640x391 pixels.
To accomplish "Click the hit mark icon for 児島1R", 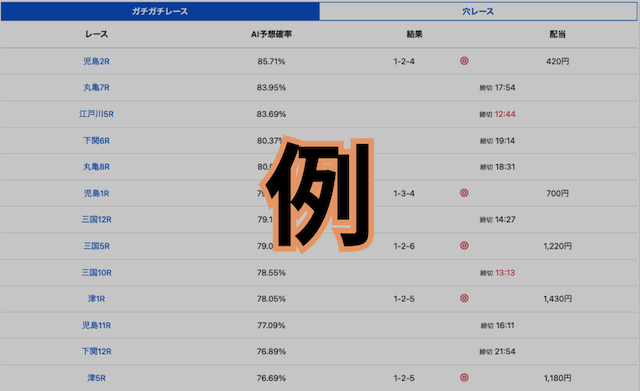I will (464, 193).
